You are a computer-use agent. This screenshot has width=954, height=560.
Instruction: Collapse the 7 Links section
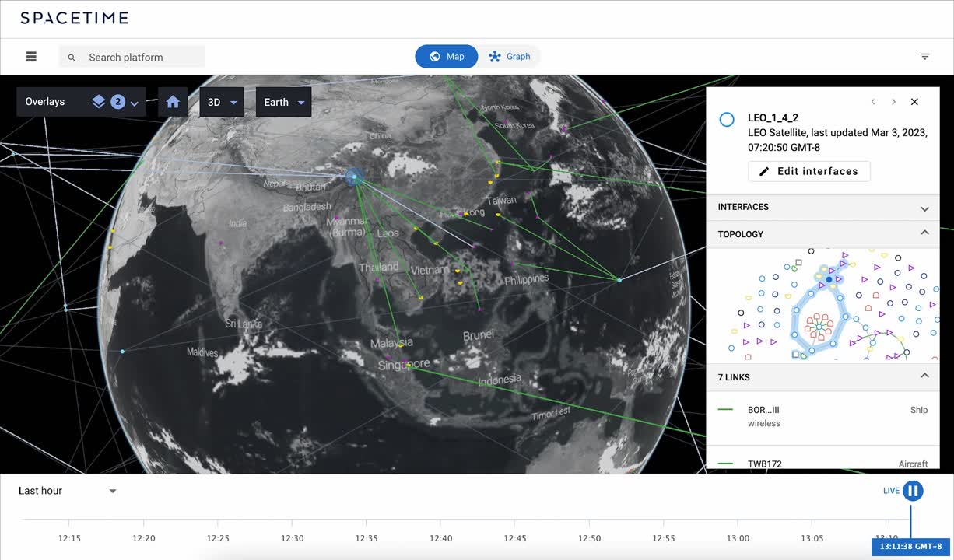[x=924, y=376]
